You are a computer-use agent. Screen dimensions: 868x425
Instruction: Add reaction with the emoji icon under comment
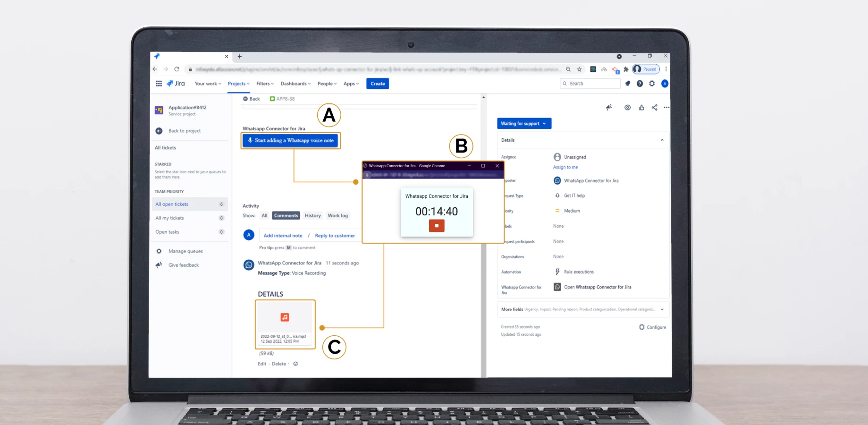(x=295, y=364)
